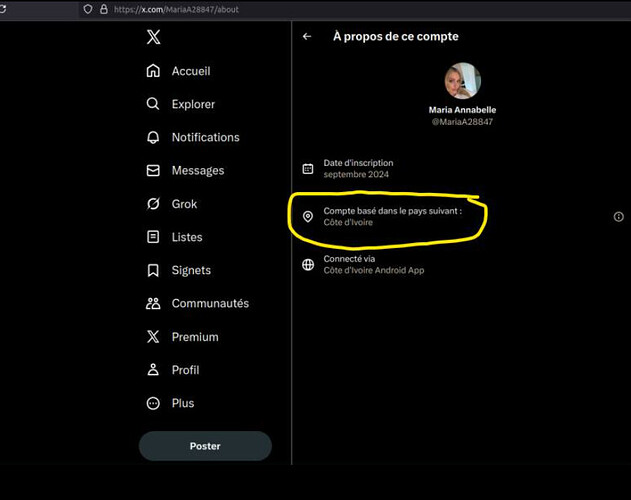Go to Profil in the sidebar
The height and width of the screenshot is (500, 631).
point(185,370)
